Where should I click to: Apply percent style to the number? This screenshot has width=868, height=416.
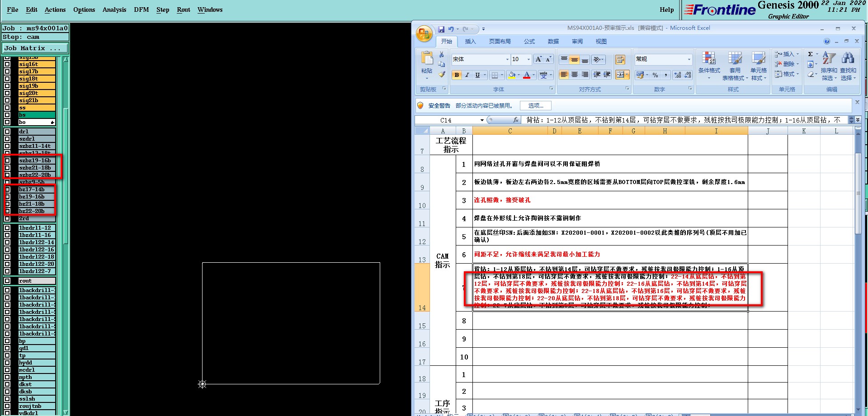click(655, 75)
